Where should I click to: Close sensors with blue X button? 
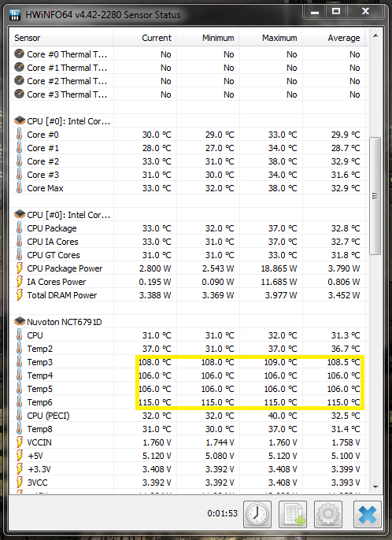point(368,514)
